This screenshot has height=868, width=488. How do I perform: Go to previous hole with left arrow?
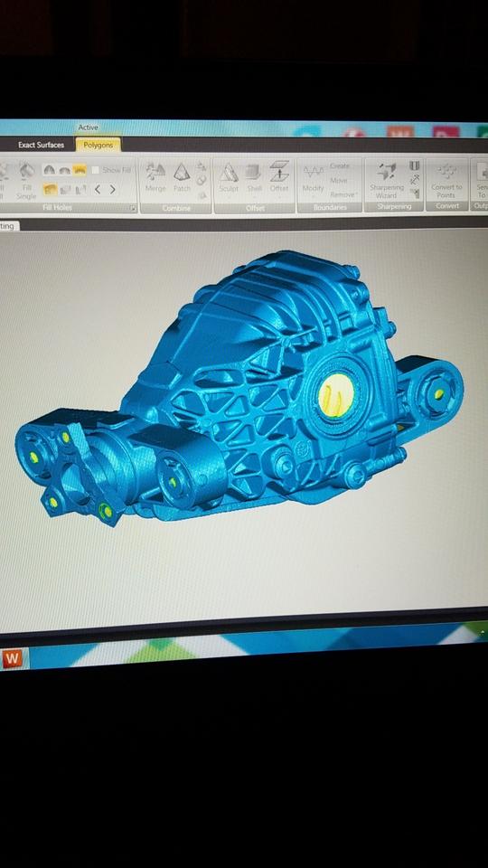(98, 189)
